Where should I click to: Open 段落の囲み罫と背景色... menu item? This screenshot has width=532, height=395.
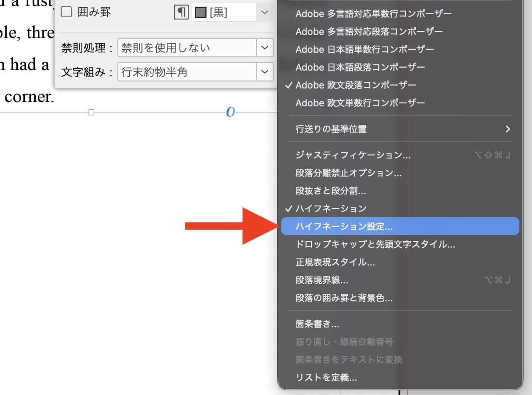click(400, 298)
